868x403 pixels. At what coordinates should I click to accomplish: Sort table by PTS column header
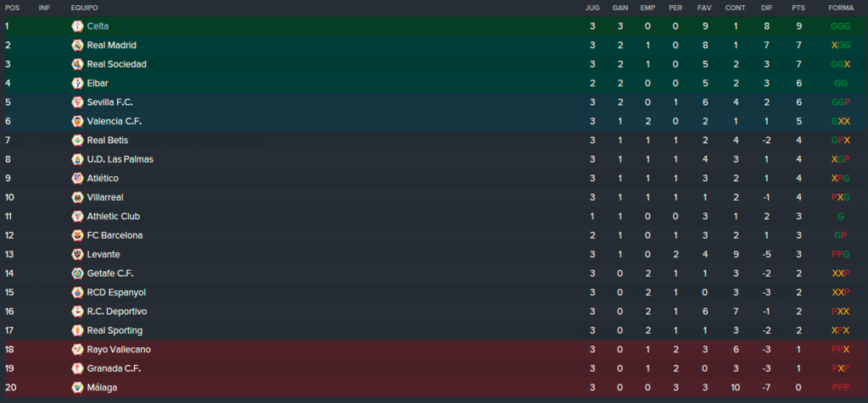798,8
